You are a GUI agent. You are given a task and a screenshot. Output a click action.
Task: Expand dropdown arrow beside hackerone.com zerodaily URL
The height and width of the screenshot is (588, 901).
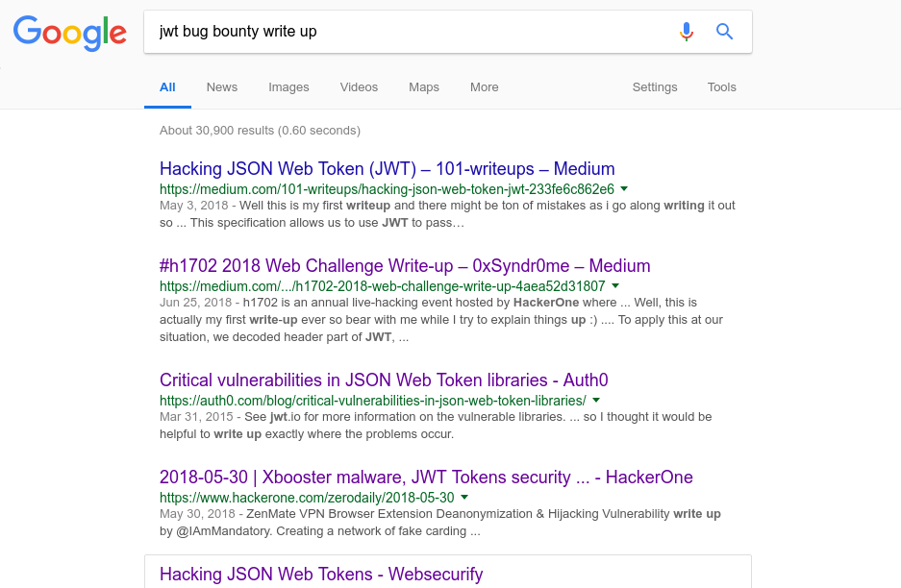464,498
